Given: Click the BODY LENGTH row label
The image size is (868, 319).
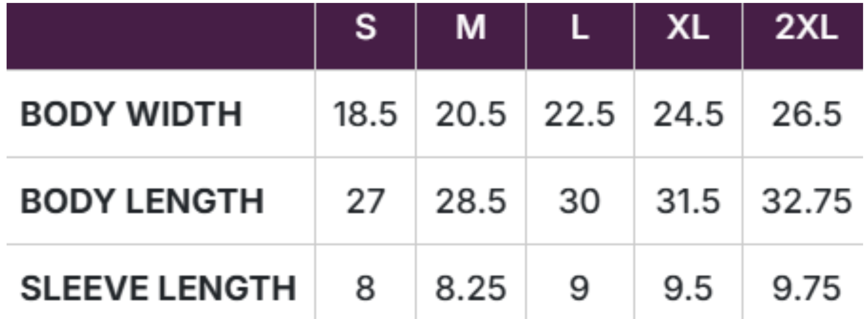Looking at the screenshot, I should coord(142,201).
